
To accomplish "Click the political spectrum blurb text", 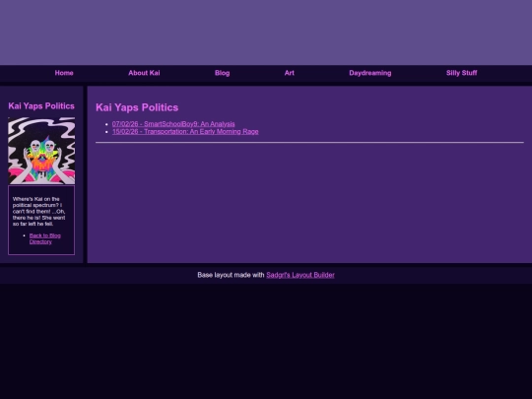I will (39, 211).
